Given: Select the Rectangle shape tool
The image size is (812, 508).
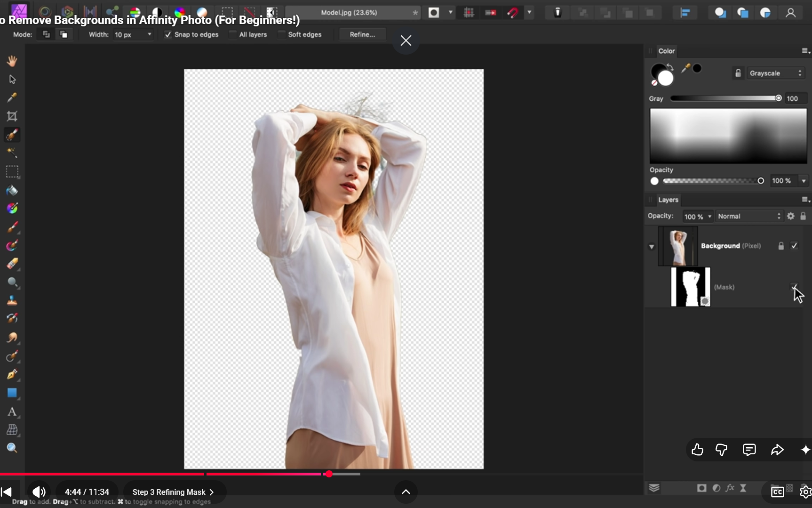Looking at the screenshot, I should tap(12, 393).
